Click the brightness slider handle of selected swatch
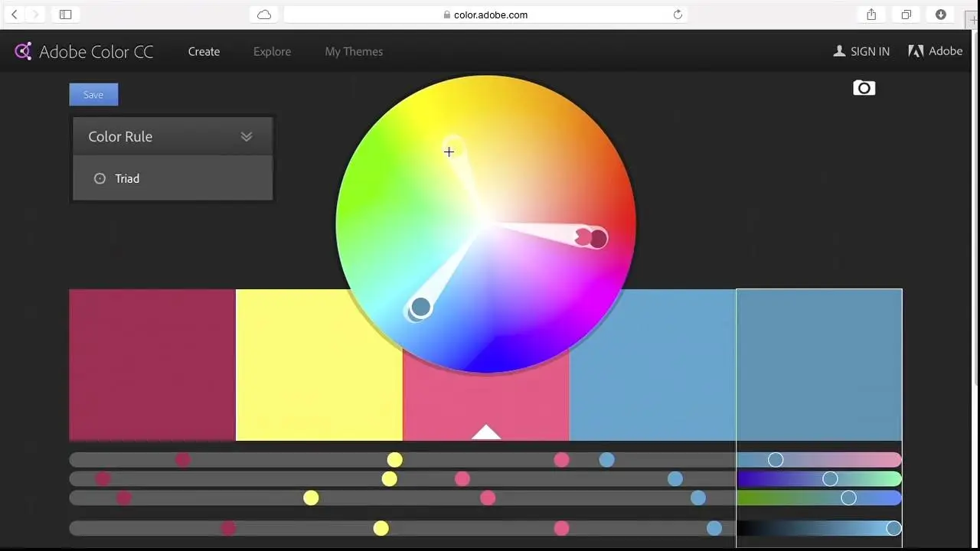This screenshot has width=980, height=551. [x=893, y=528]
